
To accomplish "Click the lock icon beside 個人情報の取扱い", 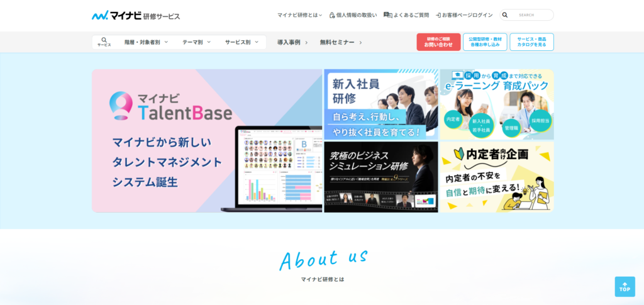I will [332, 15].
